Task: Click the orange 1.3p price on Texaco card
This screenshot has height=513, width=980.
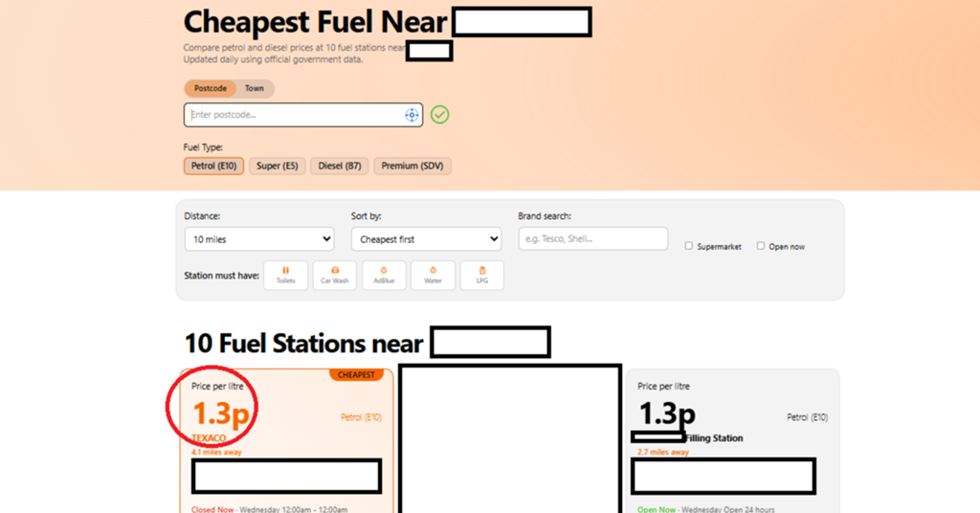Action: coord(221,413)
